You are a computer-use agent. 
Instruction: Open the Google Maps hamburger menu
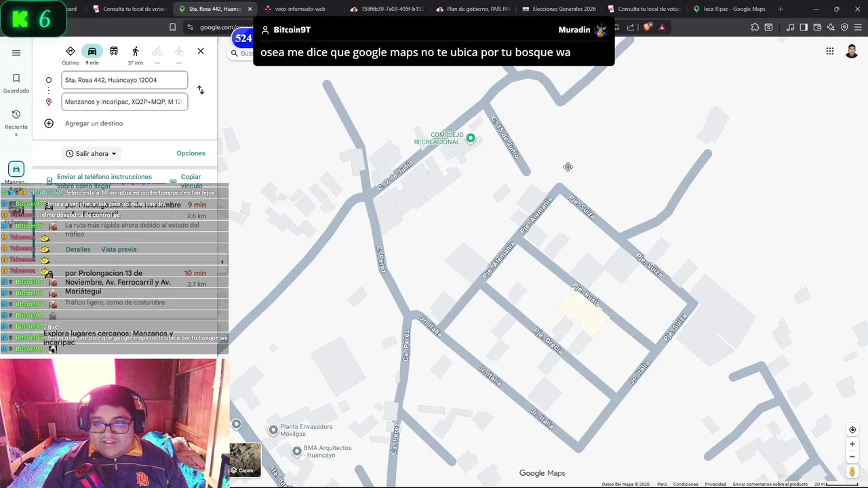(x=16, y=53)
